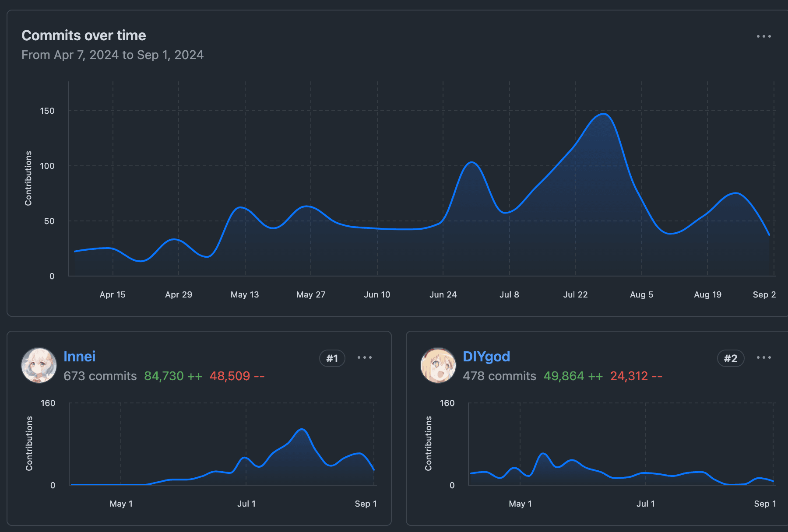
Task: Click the Sep 1 label in Innei's chart
Action: pos(366,504)
